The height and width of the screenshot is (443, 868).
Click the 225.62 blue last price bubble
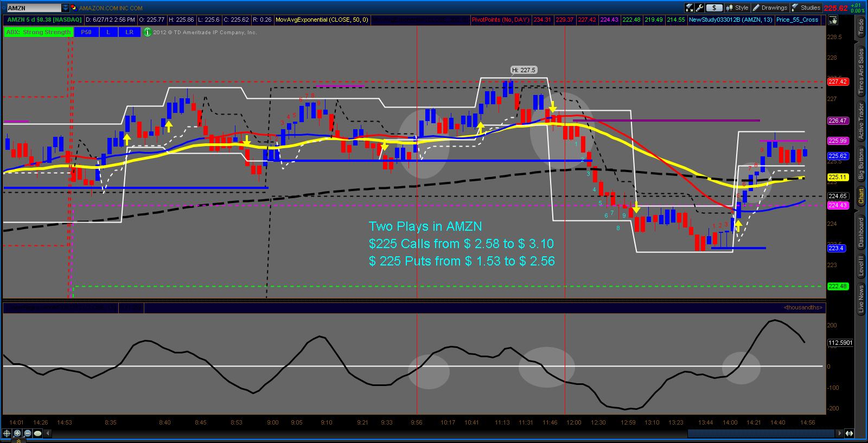tap(838, 156)
